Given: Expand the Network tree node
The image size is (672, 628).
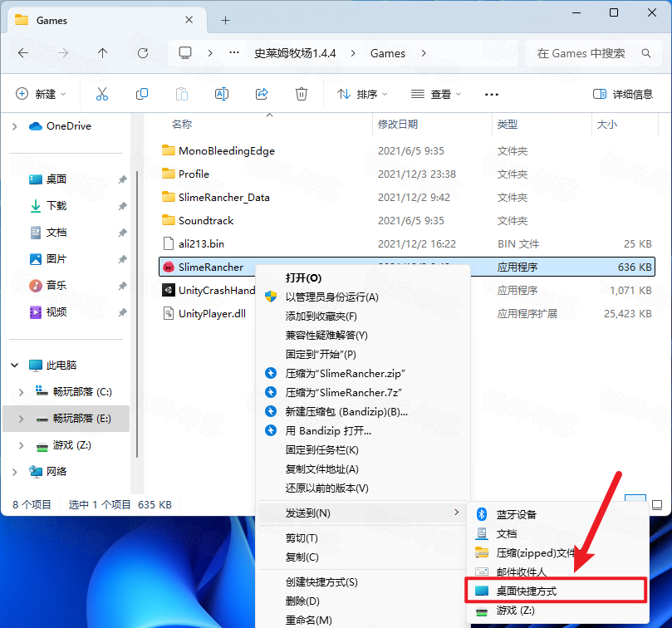Looking at the screenshot, I should pyautogui.click(x=15, y=472).
